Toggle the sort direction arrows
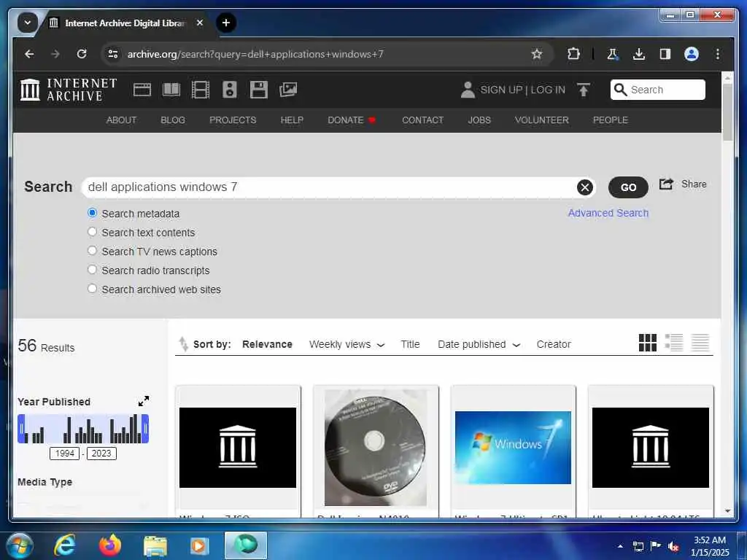Image resolution: width=747 pixels, height=560 pixels. coord(183,344)
